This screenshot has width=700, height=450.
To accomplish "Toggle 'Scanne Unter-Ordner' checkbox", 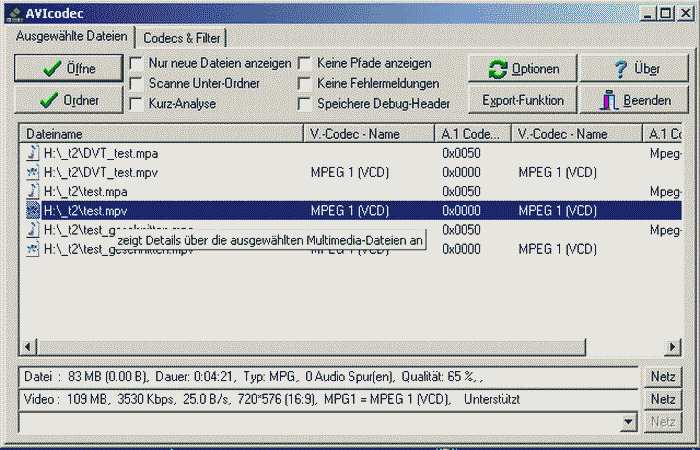I will coord(137,83).
